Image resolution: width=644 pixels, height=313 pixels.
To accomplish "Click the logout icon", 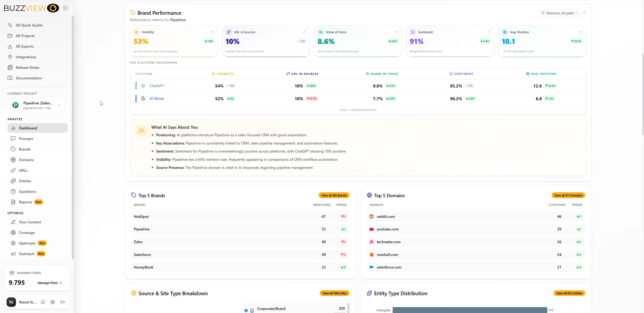I will [63, 302].
